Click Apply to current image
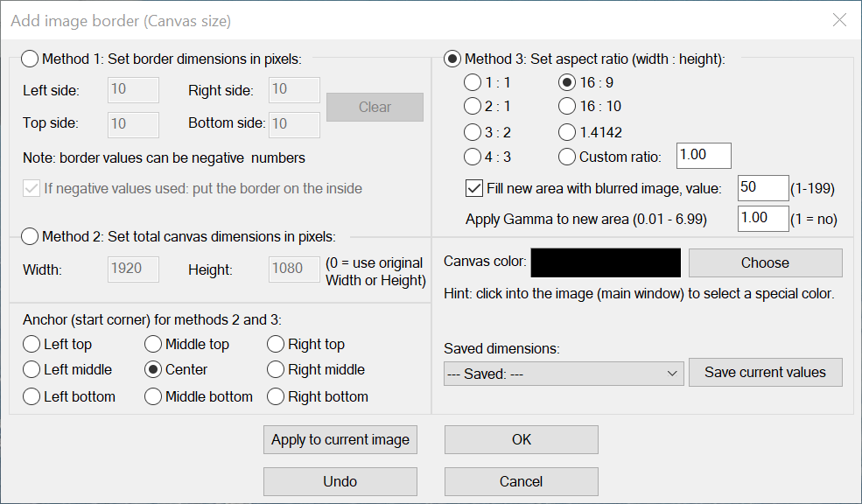 tap(340, 440)
